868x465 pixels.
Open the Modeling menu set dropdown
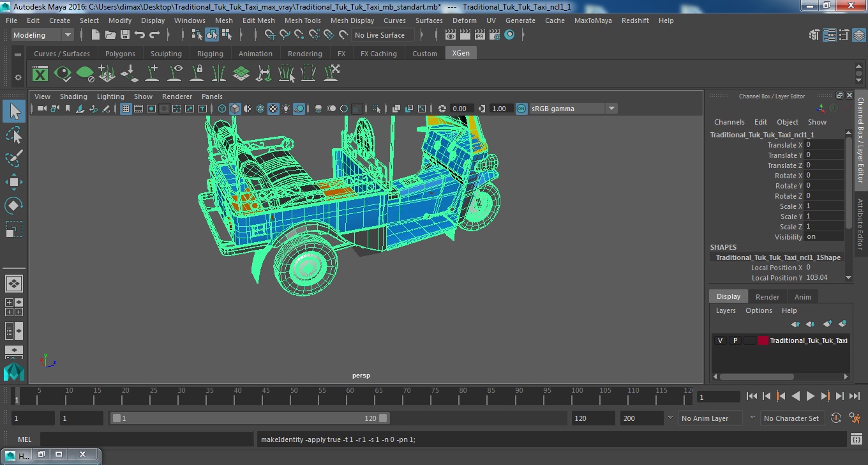point(42,35)
